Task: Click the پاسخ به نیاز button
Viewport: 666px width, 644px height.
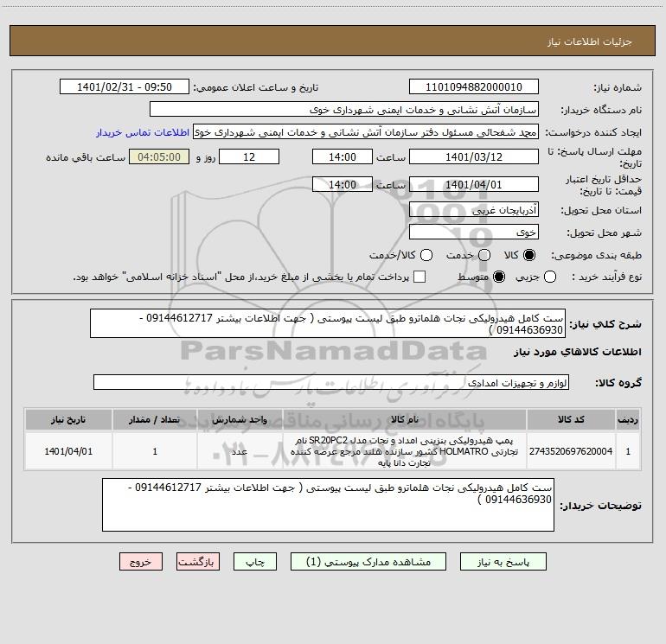Action: pos(503,562)
